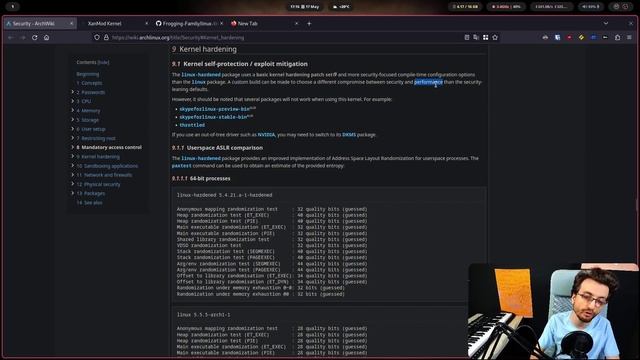Viewport: 640px width, 360px height.
Task: Switch to the Frogging-Family GitHub tab
Action: point(188,24)
